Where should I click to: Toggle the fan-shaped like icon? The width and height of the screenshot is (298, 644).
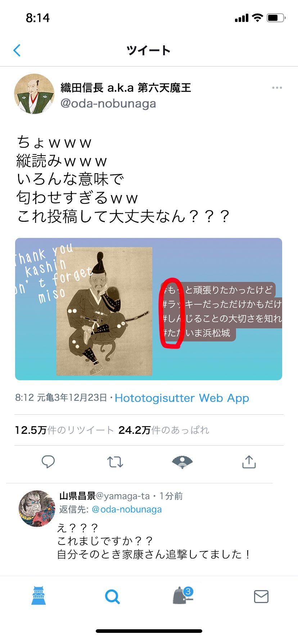tap(182, 462)
